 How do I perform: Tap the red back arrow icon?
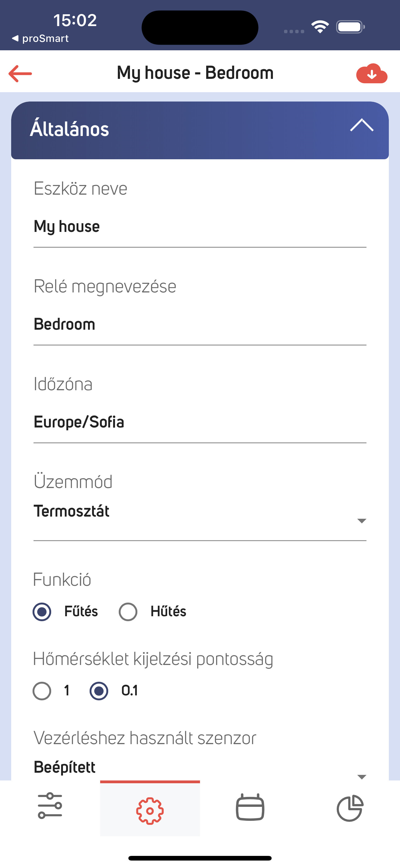point(20,73)
